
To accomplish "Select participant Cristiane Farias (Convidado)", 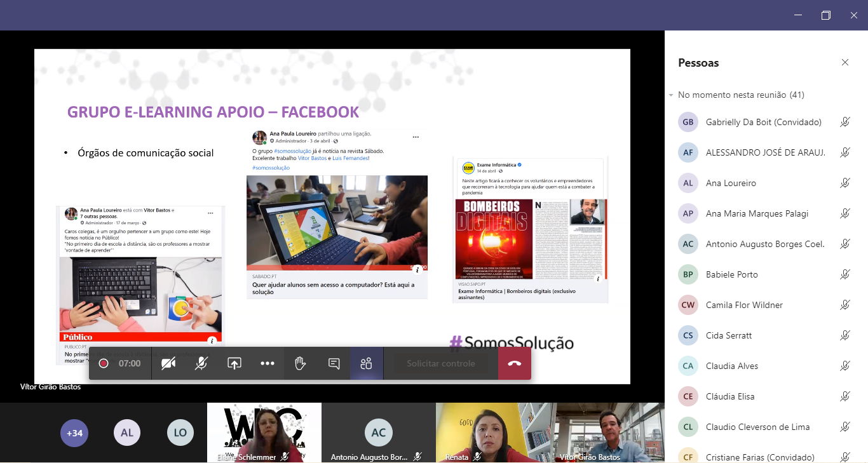I will click(760, 457).
